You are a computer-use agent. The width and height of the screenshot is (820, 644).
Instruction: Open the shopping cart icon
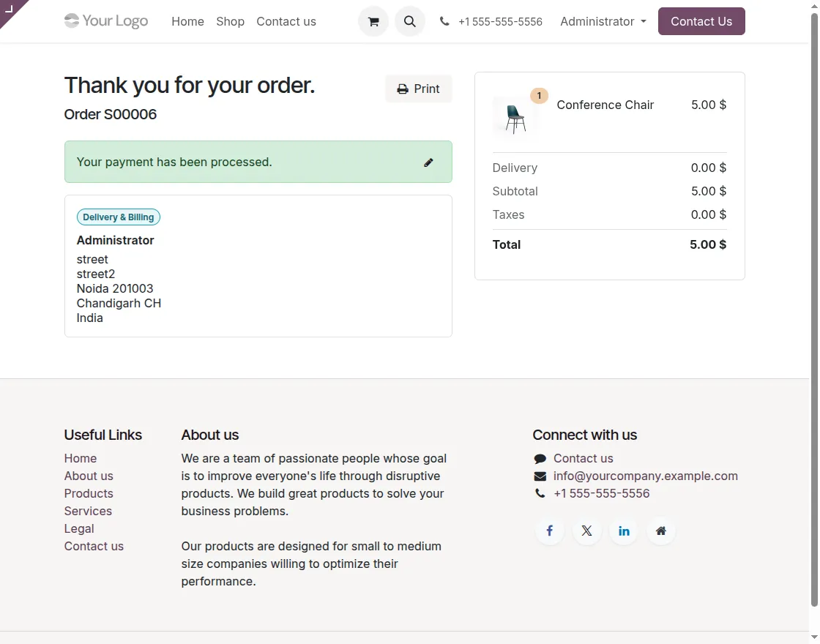click(x=373, y=21)
